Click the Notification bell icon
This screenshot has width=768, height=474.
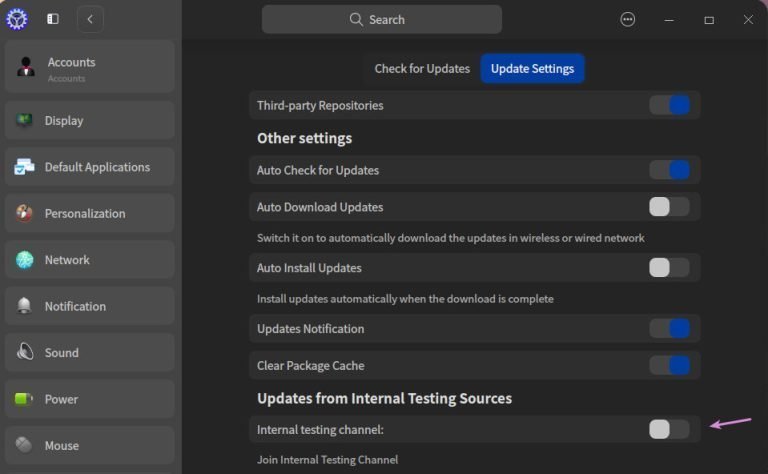(x=24, y=306)
